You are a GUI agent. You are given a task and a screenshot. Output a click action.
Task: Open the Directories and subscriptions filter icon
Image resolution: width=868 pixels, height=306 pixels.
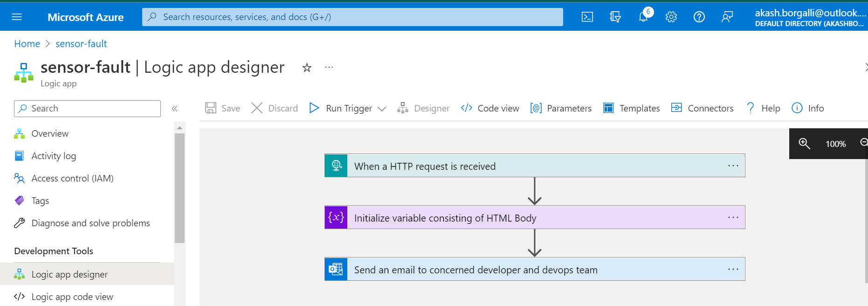[615, 17]
